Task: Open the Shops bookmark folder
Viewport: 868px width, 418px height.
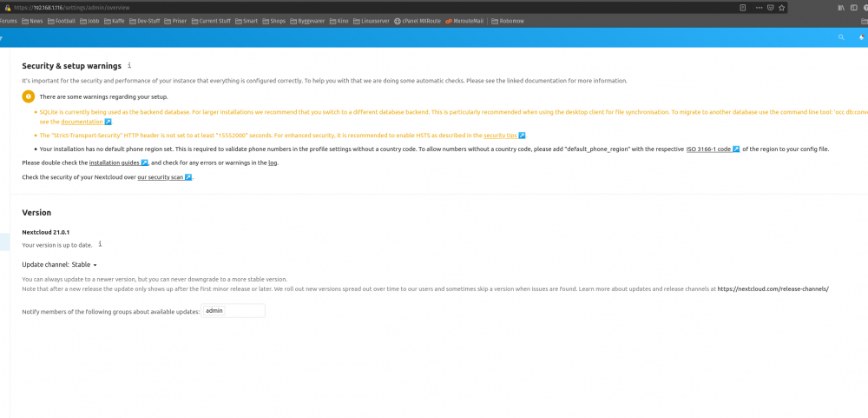Action: pos(274,21)
